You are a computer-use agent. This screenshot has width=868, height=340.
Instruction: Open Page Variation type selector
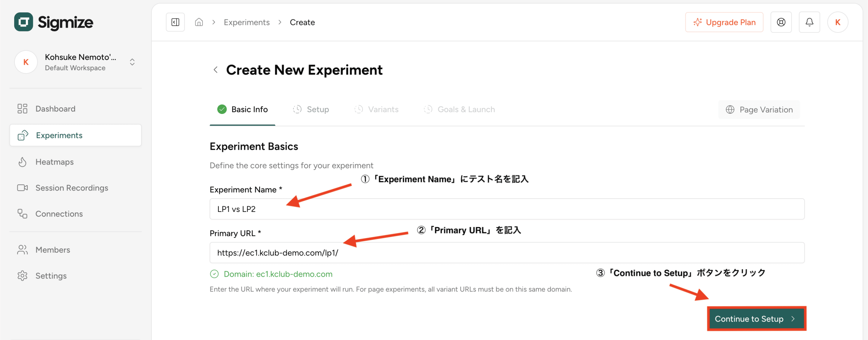click(759, 109)
